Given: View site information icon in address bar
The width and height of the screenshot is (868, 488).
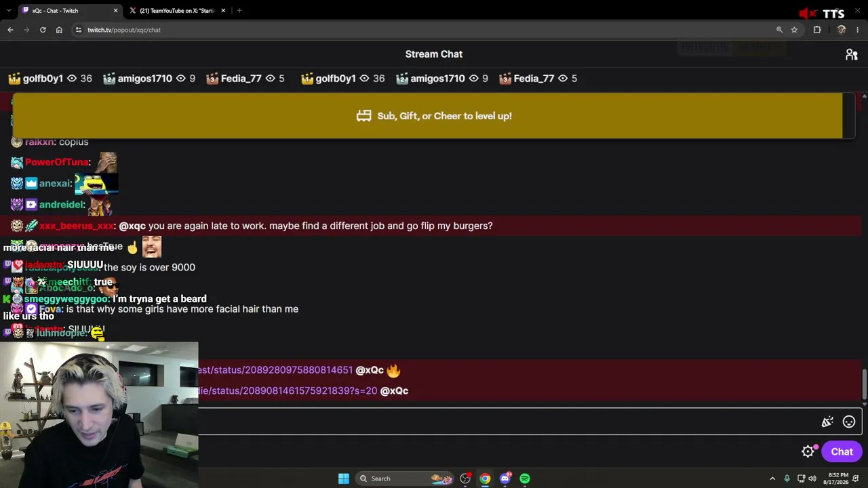Looking at the screenshot, I should click(79, 30).
